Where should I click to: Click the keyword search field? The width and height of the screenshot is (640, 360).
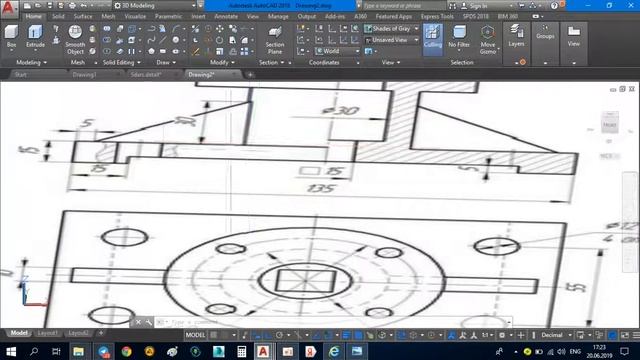coord(403,6)
